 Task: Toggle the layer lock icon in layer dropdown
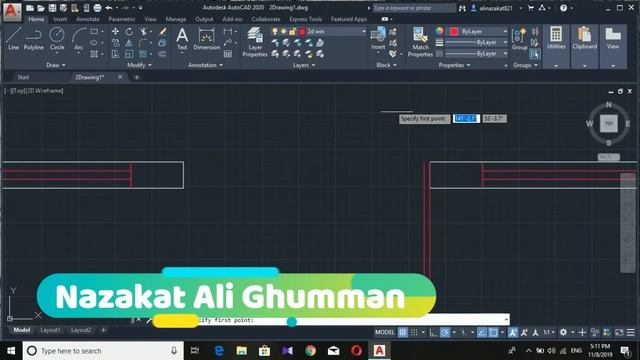click(x=293, y=31)
